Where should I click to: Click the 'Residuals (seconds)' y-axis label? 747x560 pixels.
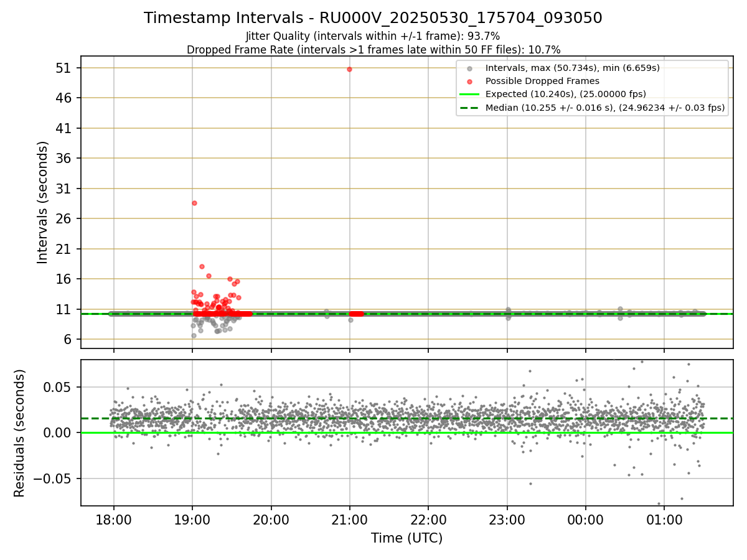(20, 433)
